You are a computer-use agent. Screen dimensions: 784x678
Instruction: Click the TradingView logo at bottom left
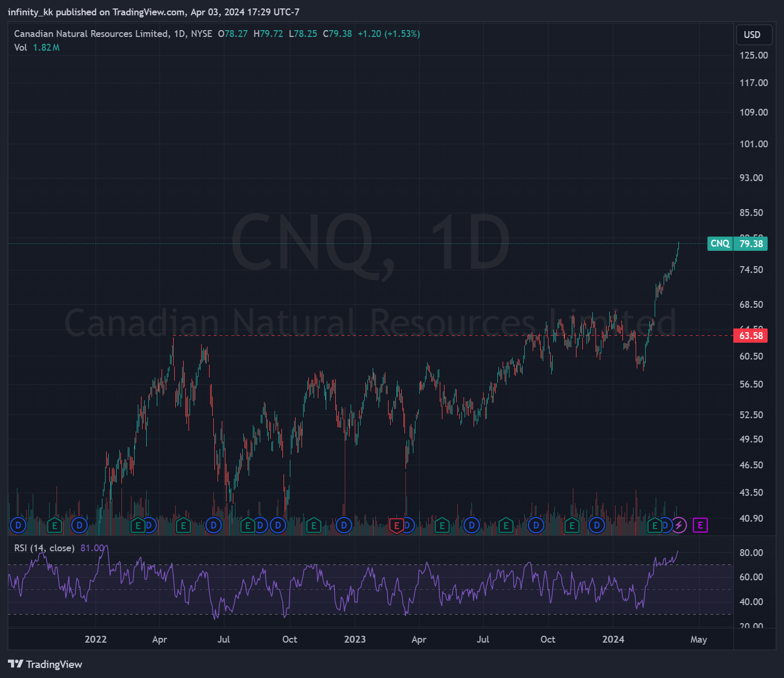tap(45, 664)
